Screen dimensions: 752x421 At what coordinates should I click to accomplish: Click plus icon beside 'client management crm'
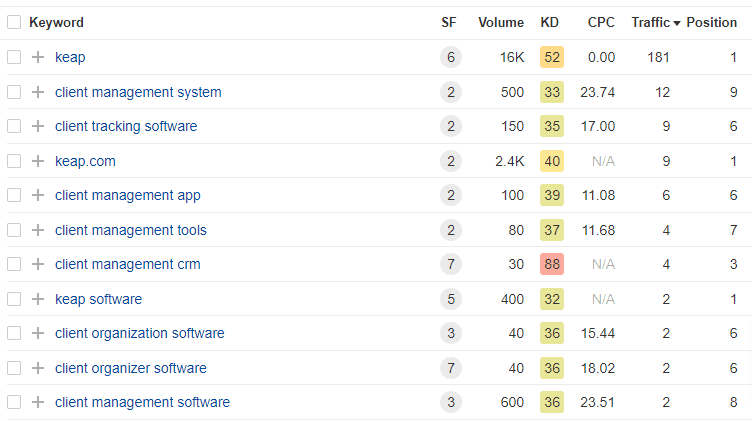38,264
